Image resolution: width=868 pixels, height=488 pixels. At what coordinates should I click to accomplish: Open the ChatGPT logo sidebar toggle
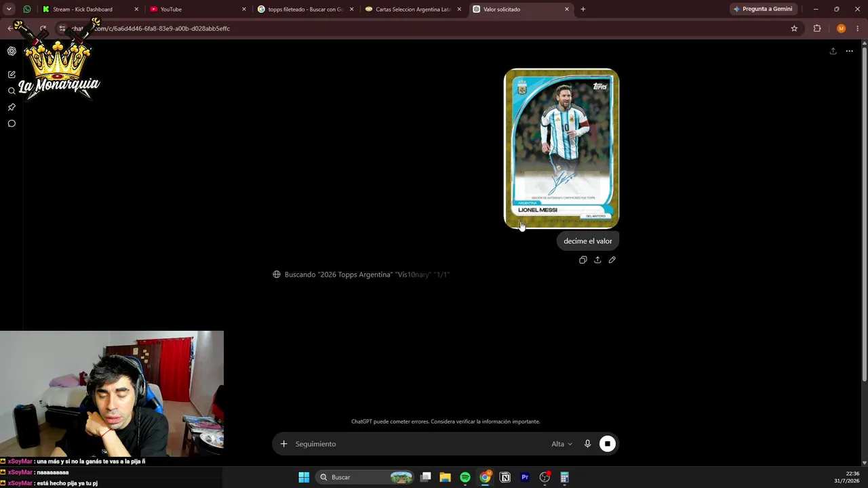click(x=12, y=51)
